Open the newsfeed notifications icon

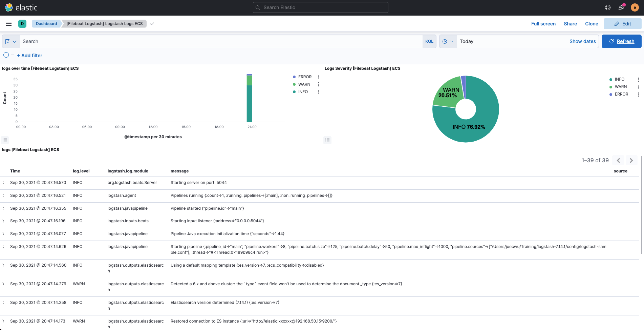[621, 7]
